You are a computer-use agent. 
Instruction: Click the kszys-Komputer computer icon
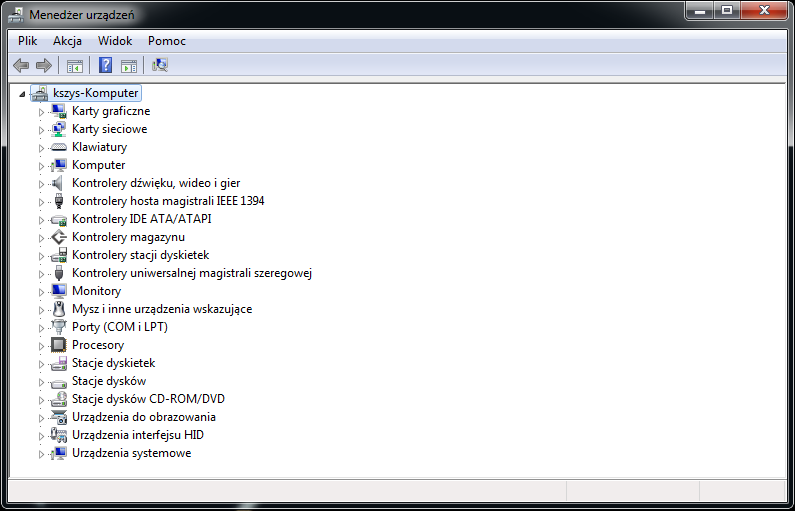coord(40,93)
